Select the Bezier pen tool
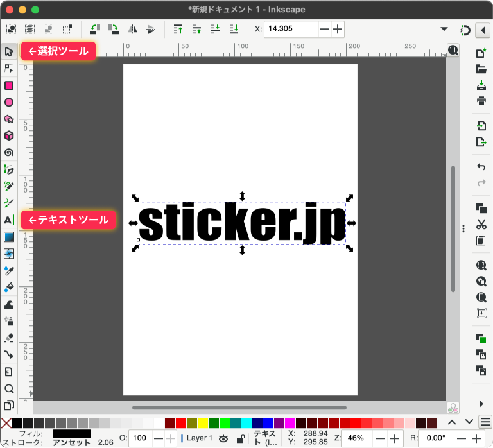 click(9, 169)
